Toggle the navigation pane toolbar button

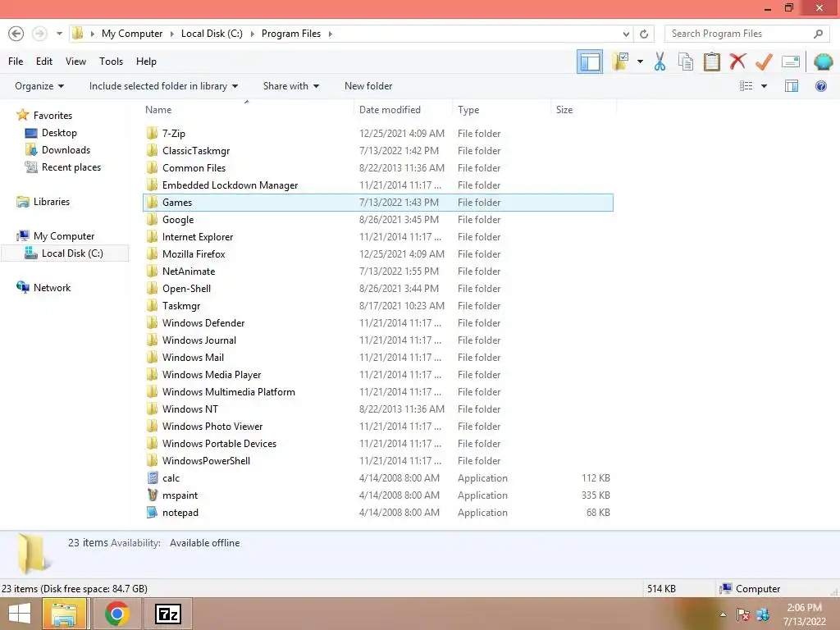pos(589,62)
